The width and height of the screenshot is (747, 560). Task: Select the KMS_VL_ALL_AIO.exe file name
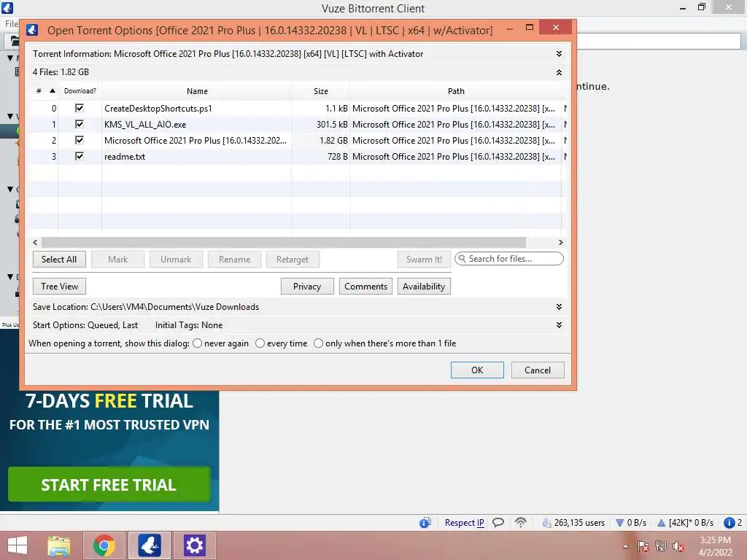(145, 124)
